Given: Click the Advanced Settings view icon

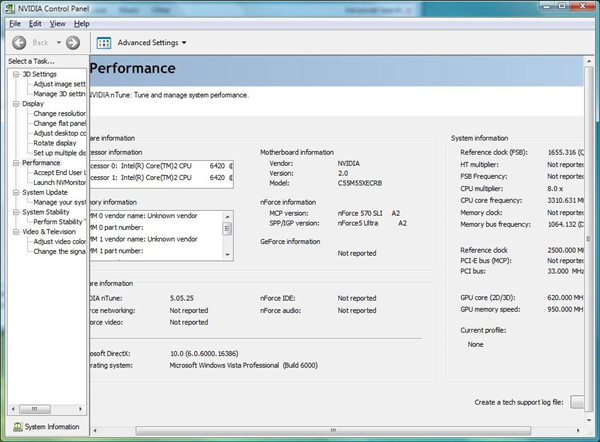Looking at the screenshot, I should click(x=103, y=43).
